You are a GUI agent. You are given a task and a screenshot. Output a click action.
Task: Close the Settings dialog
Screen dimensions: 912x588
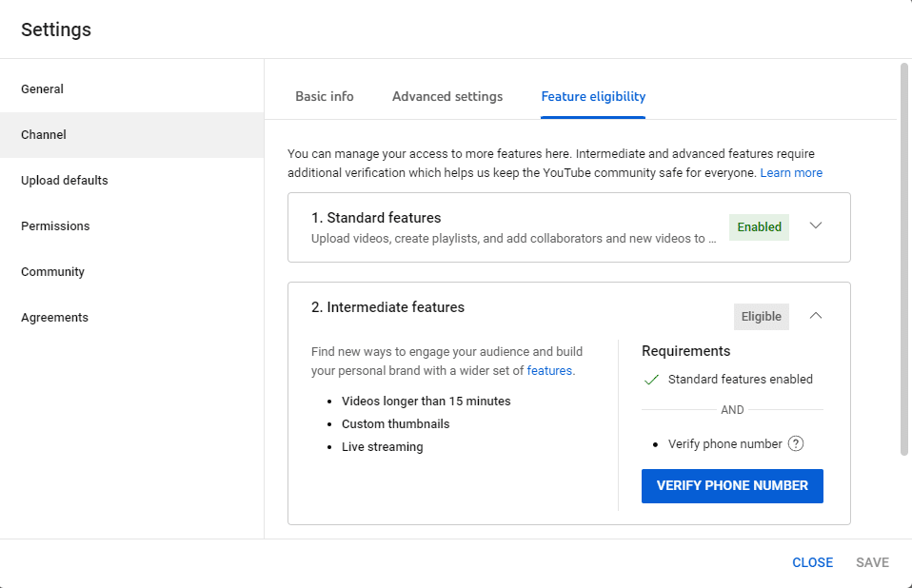click(813, 562)
